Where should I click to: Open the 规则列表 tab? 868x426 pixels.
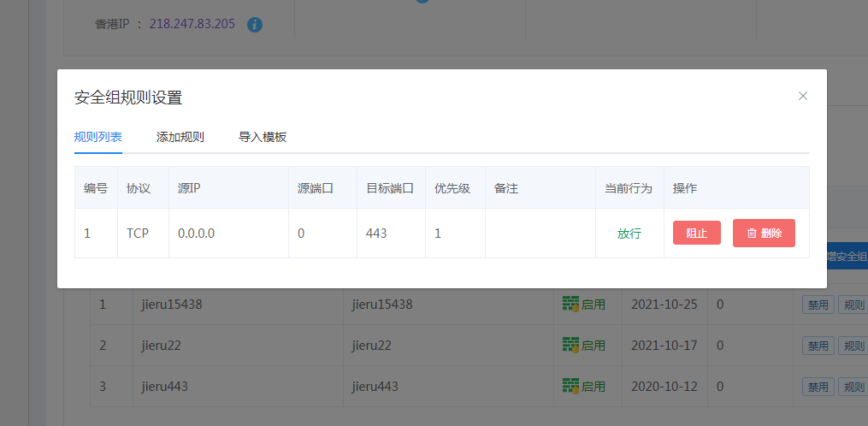click(98, 137)
